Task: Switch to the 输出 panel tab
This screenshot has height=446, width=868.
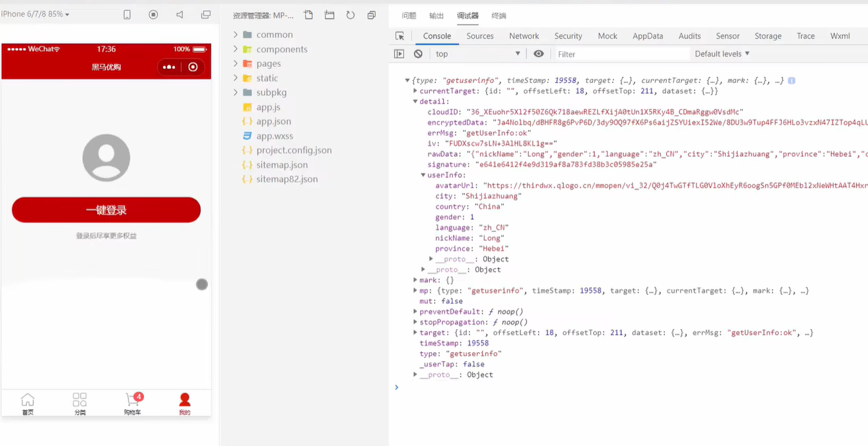Action: (x=436, y=15)
